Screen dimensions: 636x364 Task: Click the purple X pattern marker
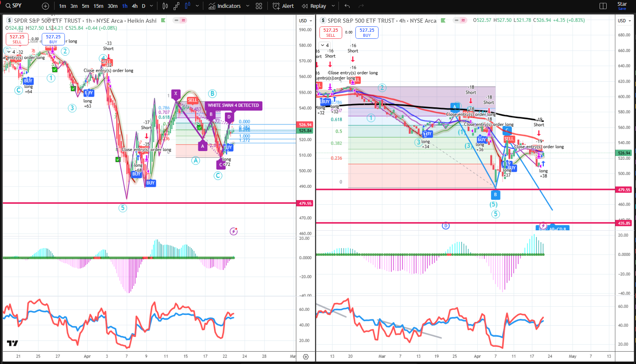coord(176,94)
